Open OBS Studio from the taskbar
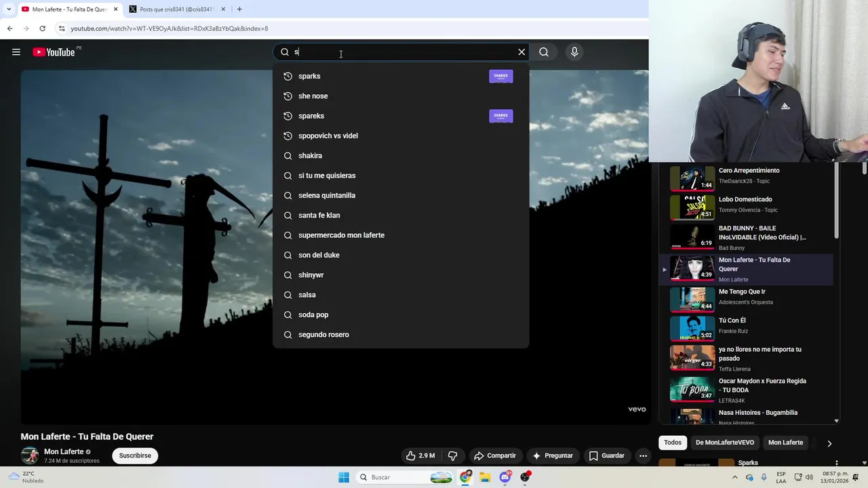 point(525,477)
